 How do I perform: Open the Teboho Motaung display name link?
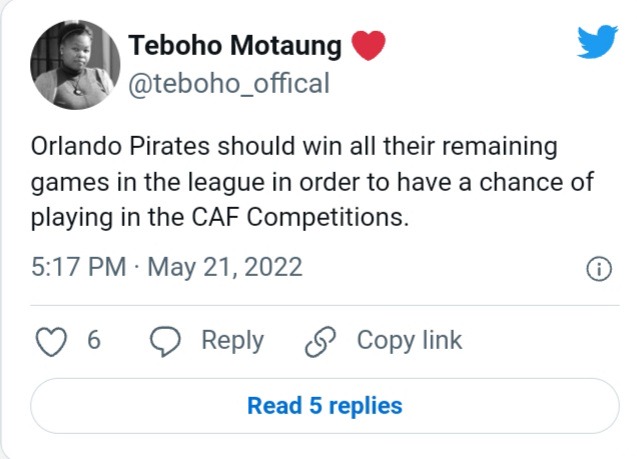[x=235, y=45]
